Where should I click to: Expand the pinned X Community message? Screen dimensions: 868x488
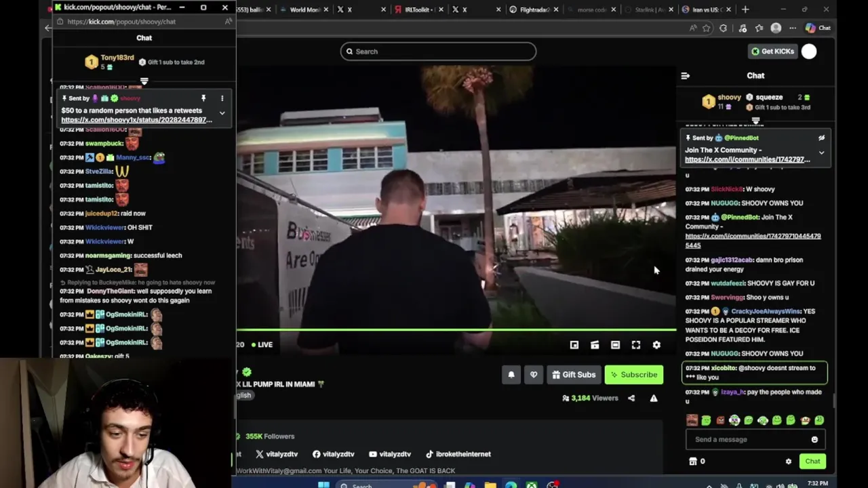(821, 153)
